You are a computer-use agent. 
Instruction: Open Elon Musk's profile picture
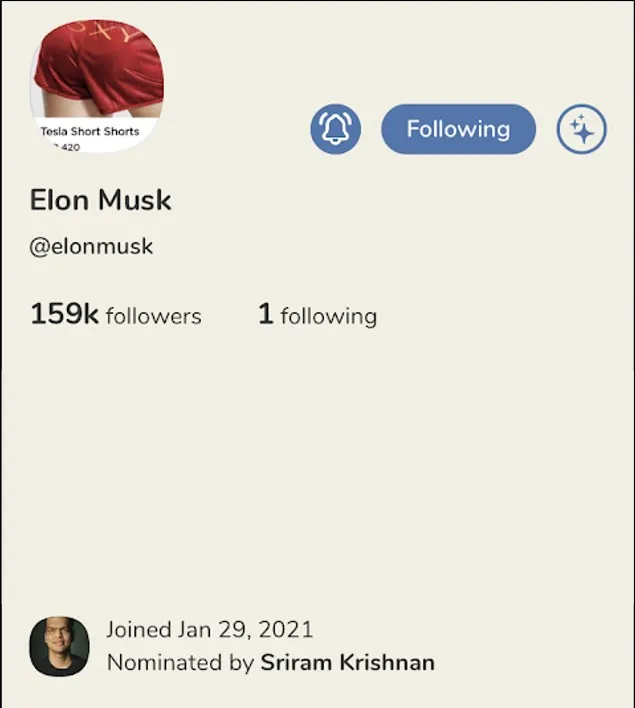pyautogui.click(x=97, y=86)
